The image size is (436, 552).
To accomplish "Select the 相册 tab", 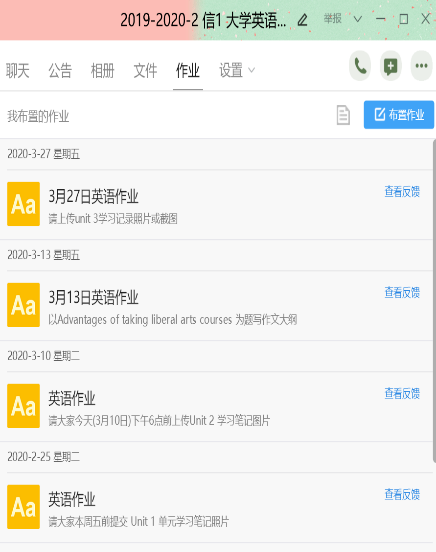I will point(102,70).
